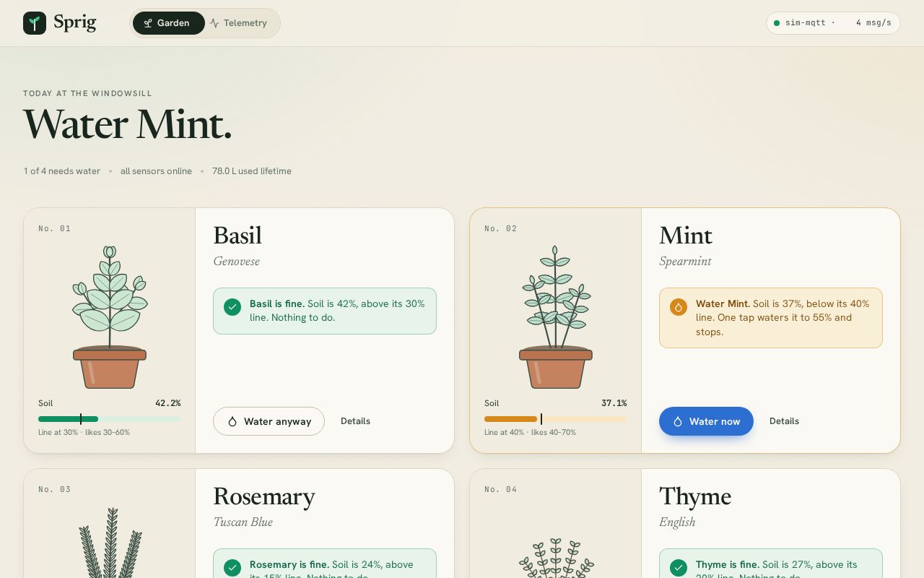The image size is (924, 578).
Task: Click green checkmark icon in Thyme status
Action: (x=679, y=568)
